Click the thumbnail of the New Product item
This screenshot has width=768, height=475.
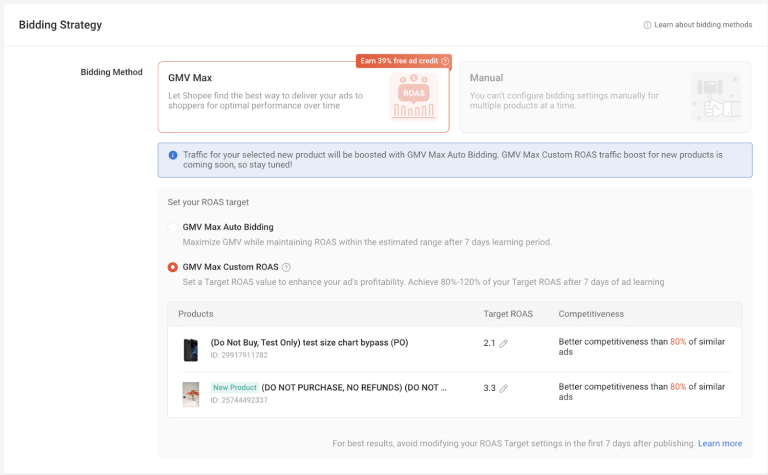pos(190,393)
